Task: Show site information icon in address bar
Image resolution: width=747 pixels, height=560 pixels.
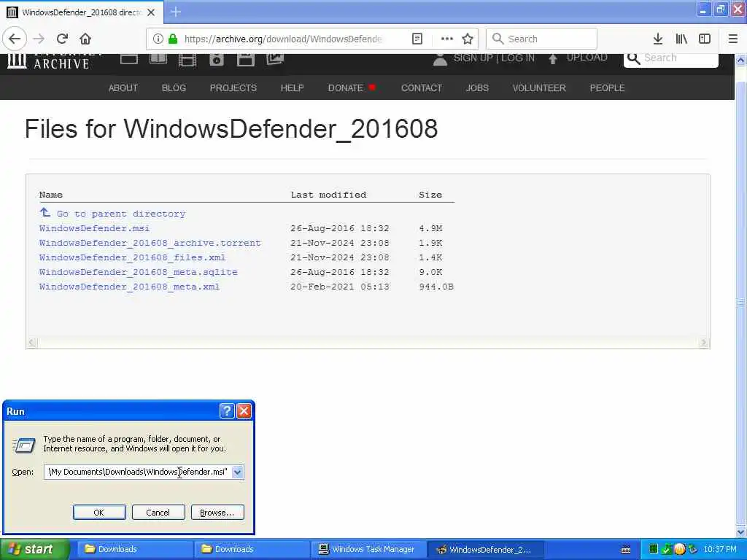Action: (158, 39)
